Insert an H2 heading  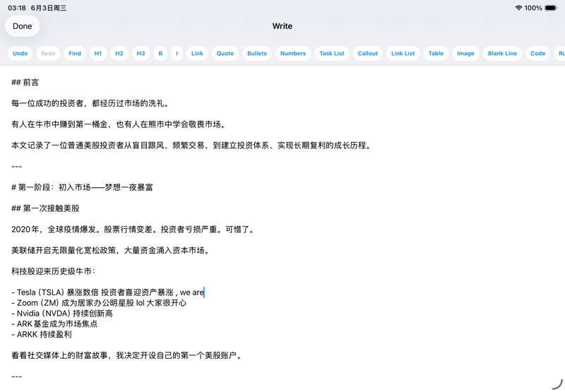click(119, 53)
